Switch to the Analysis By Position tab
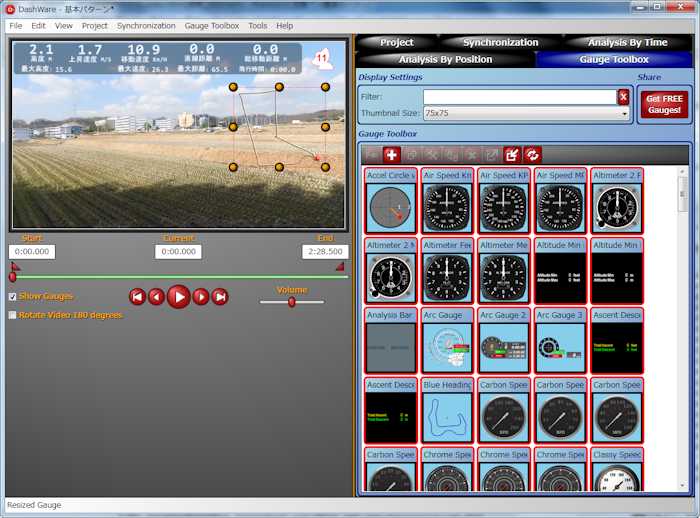This screenshot has width=700, height=518. pyautogui.click(x=445, y=59)
